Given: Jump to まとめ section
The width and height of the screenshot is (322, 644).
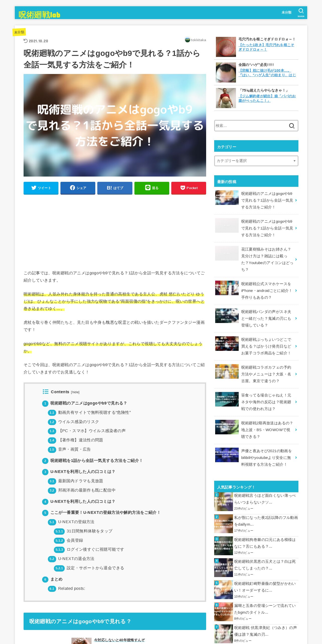Looking at the screenshot, I should 56,579.
